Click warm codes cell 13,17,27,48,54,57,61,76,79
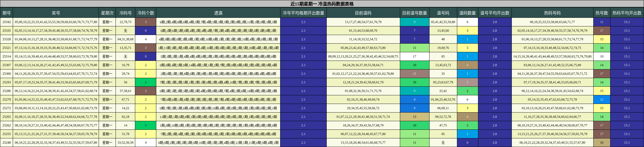This screenshot has height=147, width=644. (x=363, y=22)
